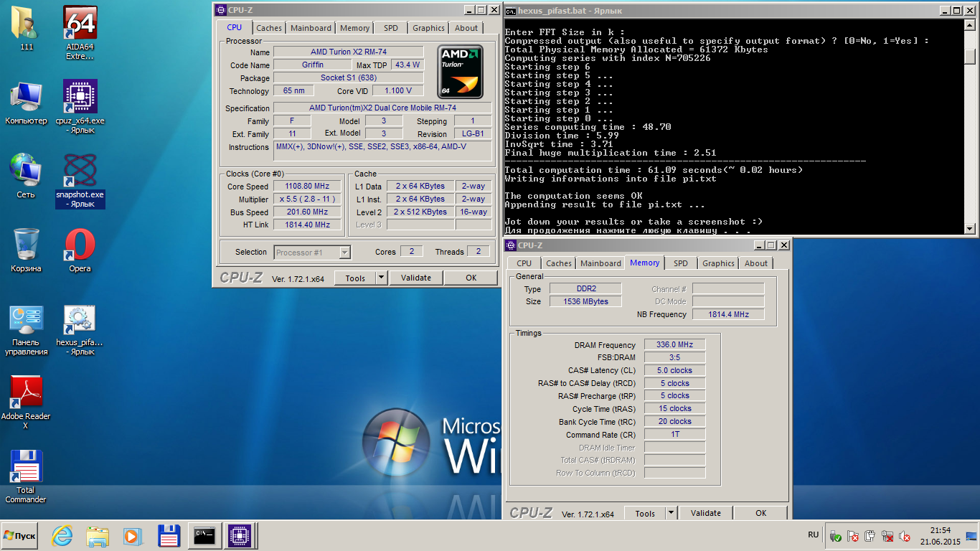Click scroll up arrow in cmd window

coord(970,25)
